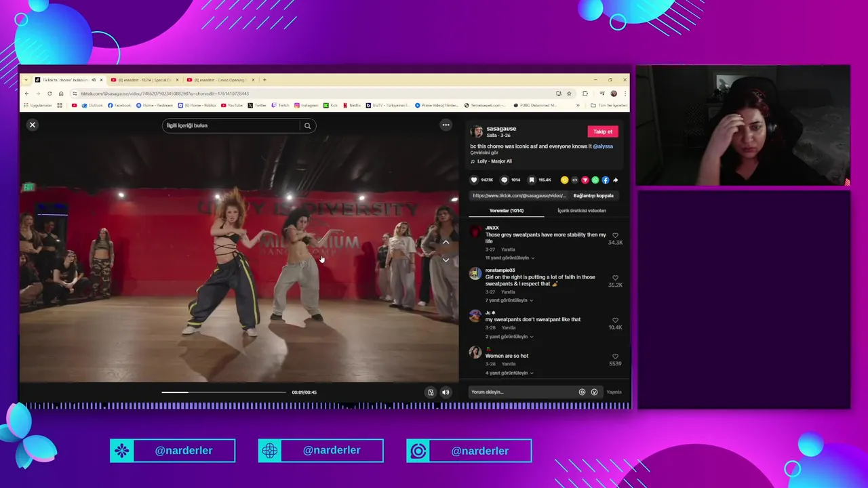Open the browser extensions puzzle icon
The width and height of the screenshot is (868, 488).
point(585,94)
